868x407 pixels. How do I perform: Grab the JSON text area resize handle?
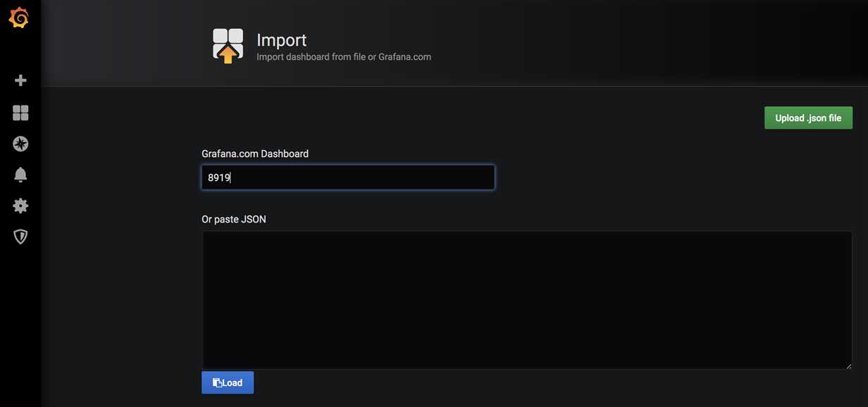[x=848, y=365]
